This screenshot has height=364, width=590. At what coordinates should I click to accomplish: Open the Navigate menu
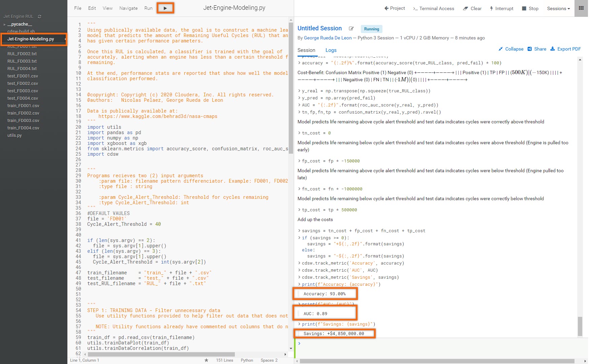pyautogui.click(x=128, y=8)
